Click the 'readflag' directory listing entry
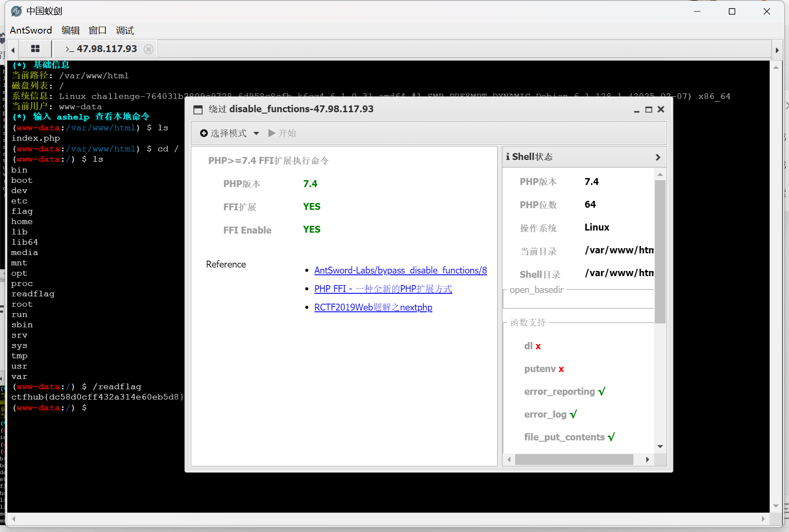This screenshot has width=789, height=532. tap(33, 294)
